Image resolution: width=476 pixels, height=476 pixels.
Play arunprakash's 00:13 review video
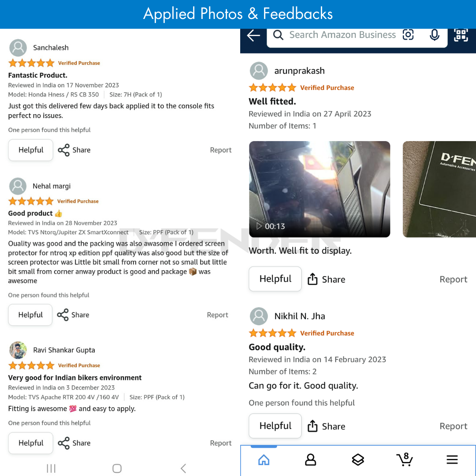[320, 189]
